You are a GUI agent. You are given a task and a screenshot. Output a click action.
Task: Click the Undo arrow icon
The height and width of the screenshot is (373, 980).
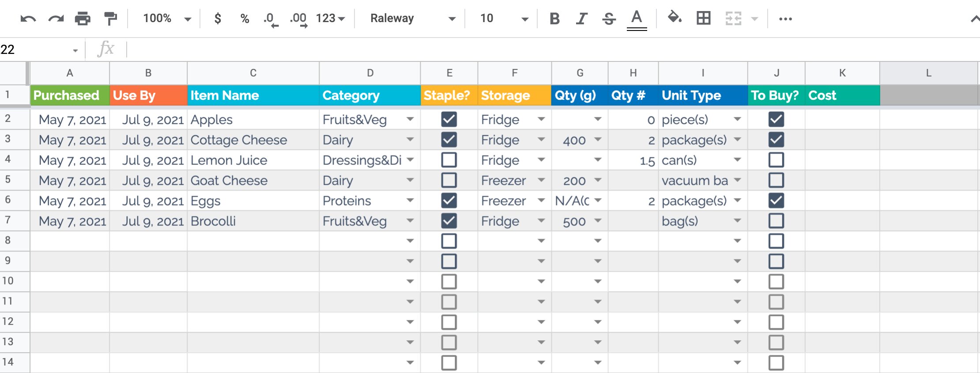(x=28, y=19)
